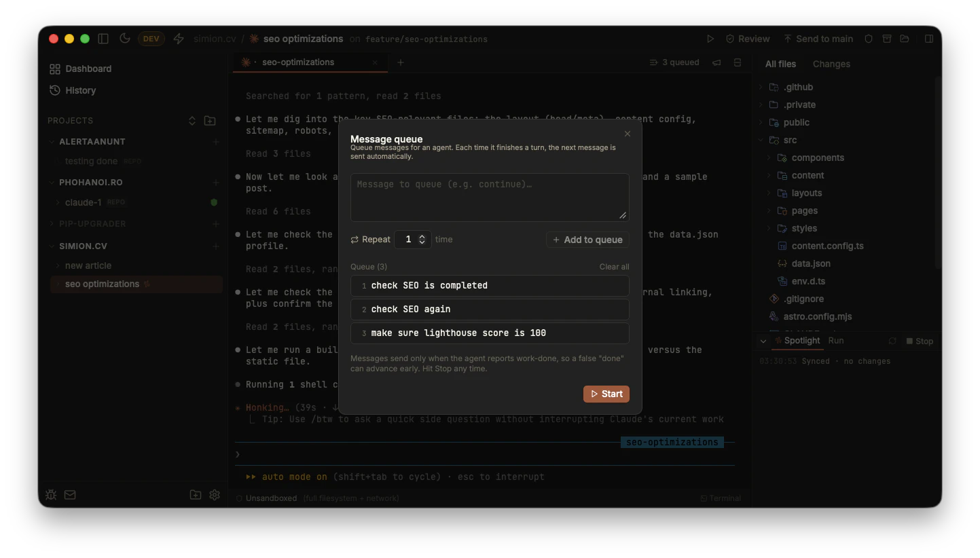This screenshot has width=980, height=558.
Task: Select the seo optimizations workspace
Action: pos(136,284)
